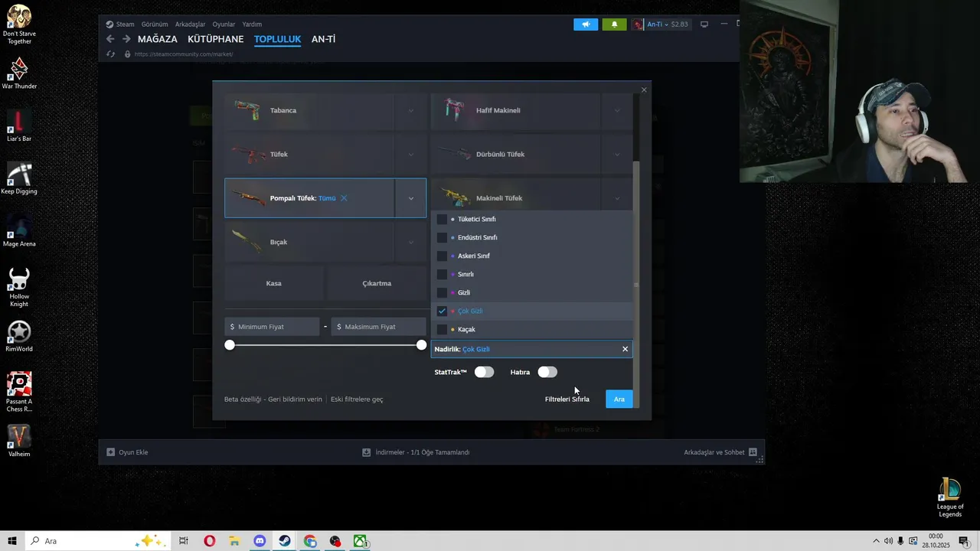980x551 pixels.
Task: Open Big Picture mode monitor icon
Action: click(x=704, y=24)
